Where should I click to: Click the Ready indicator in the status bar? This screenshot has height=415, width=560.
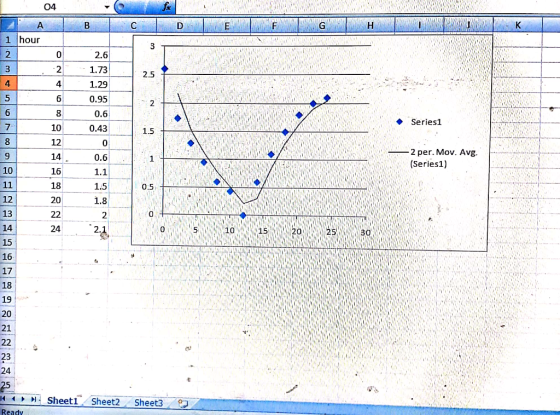[x=12, y=412]
